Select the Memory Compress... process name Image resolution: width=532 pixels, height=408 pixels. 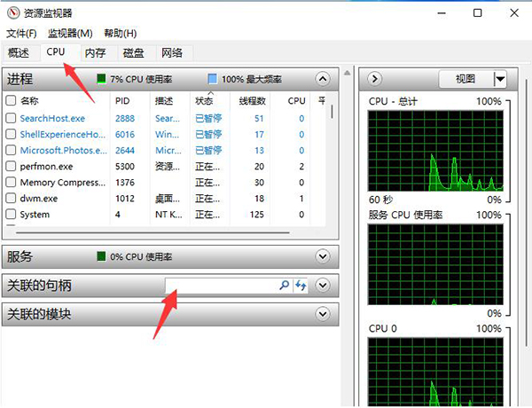(x=63, y=183)
